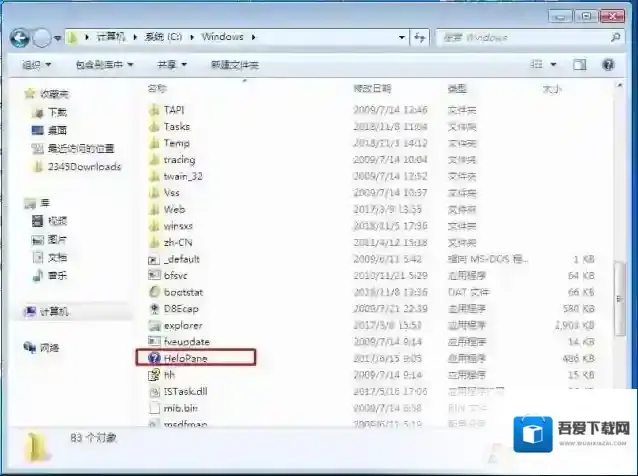The height and width of the screenshot is (476, 638).
Task: Click the twain_32 folder icon
Action: click(154, 176)
